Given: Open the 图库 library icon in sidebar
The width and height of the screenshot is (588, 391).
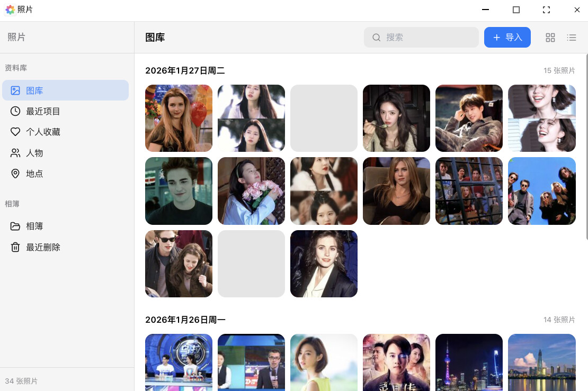Looking at the screenshot, I should [15, 90].
